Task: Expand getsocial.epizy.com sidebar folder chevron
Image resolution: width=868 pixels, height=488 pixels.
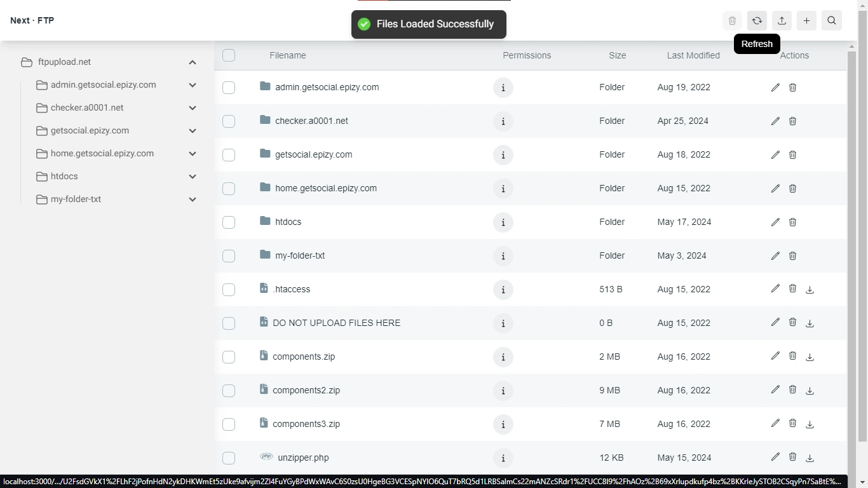Action: point(193,131)
